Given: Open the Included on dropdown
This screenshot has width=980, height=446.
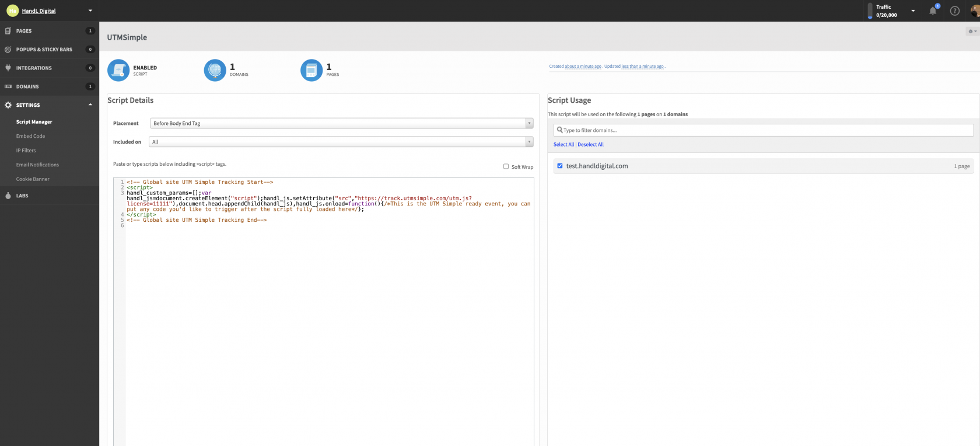Looking at the screenshot, I should (341, 142).
